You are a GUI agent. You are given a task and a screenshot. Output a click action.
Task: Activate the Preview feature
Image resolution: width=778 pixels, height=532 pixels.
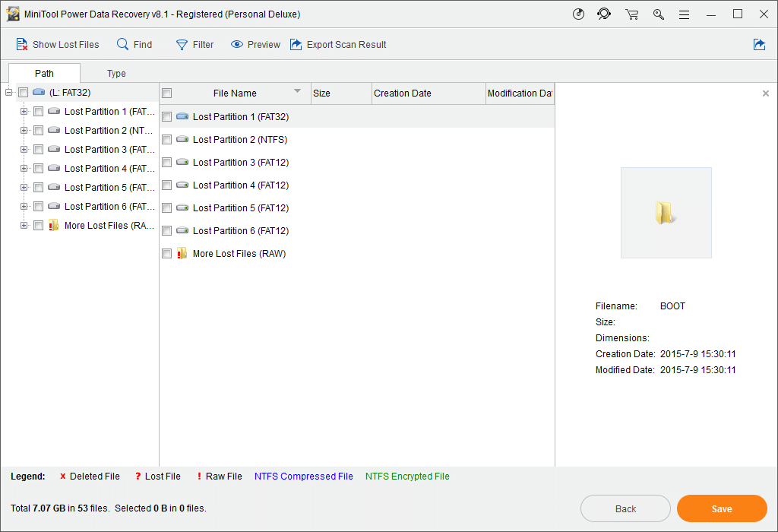pos(238,44)
